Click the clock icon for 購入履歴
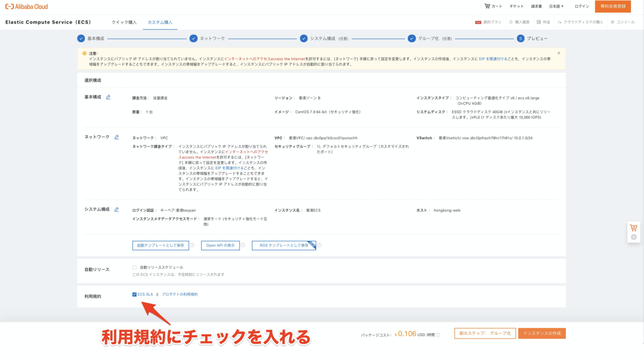644x359 pixels. [511, 23]
